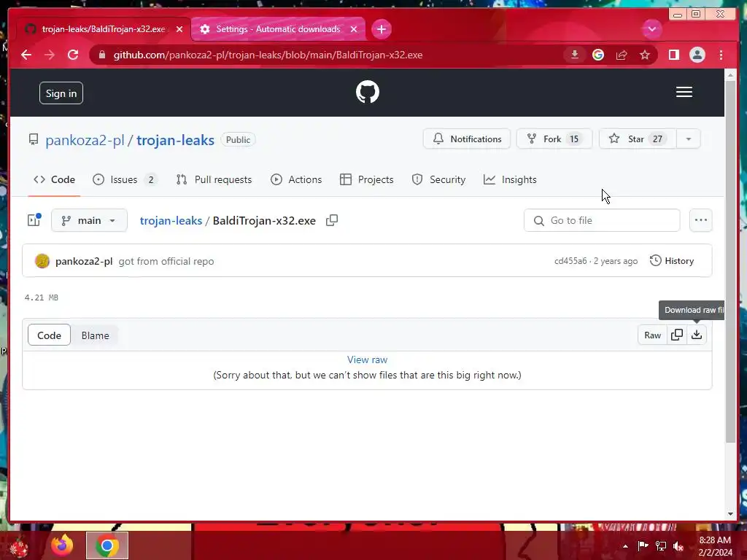Click the taskbar clock 8:28 AM
747x560 pixels.
[x=715, y=540]
